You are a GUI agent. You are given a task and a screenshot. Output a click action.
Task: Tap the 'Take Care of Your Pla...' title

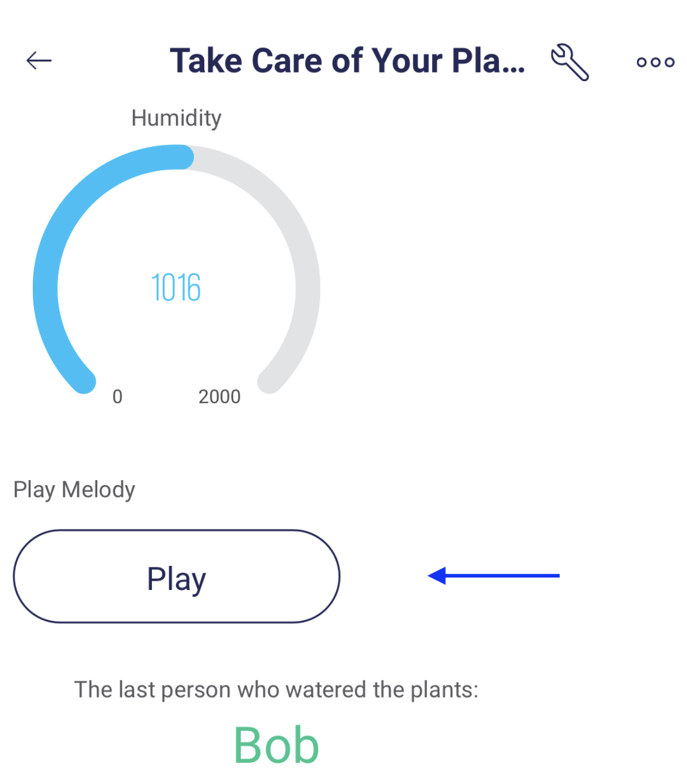(347, 60)
